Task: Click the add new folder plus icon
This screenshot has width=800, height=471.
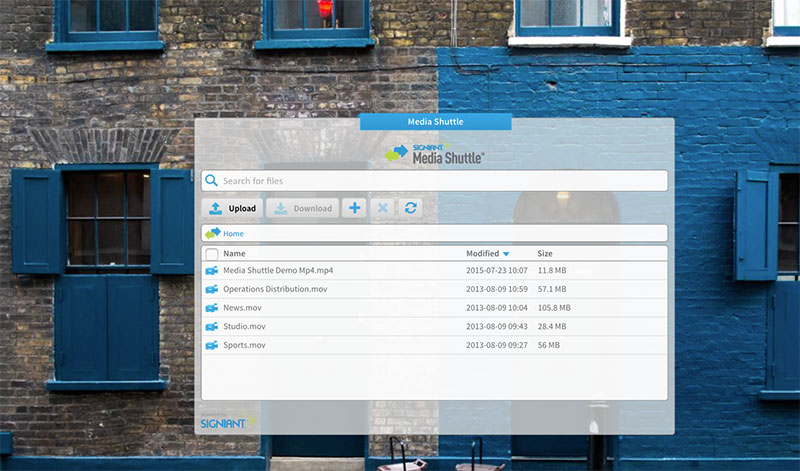Action: [x=354, y=208]
